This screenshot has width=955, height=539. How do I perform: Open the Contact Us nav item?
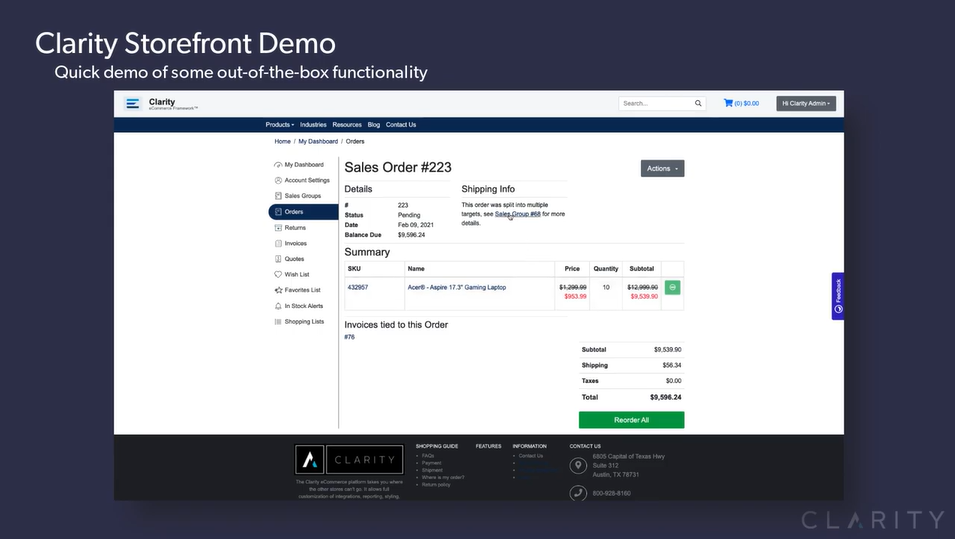pos(401,125)
